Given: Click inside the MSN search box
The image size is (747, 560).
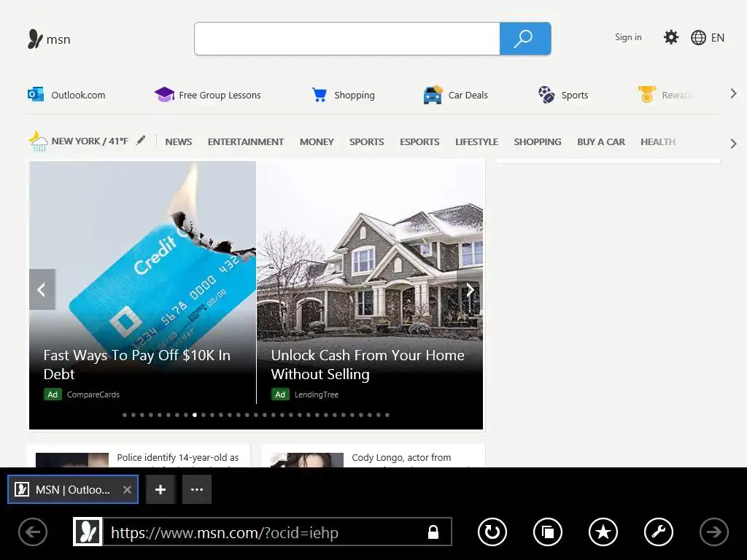Looking at the screenshot, I should [x=347, y=39].
